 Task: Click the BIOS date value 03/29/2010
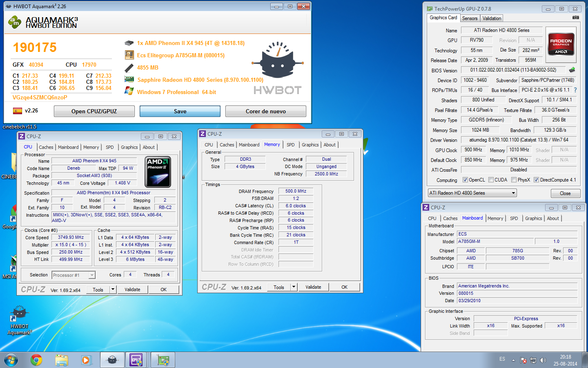(x=517, y=301)
